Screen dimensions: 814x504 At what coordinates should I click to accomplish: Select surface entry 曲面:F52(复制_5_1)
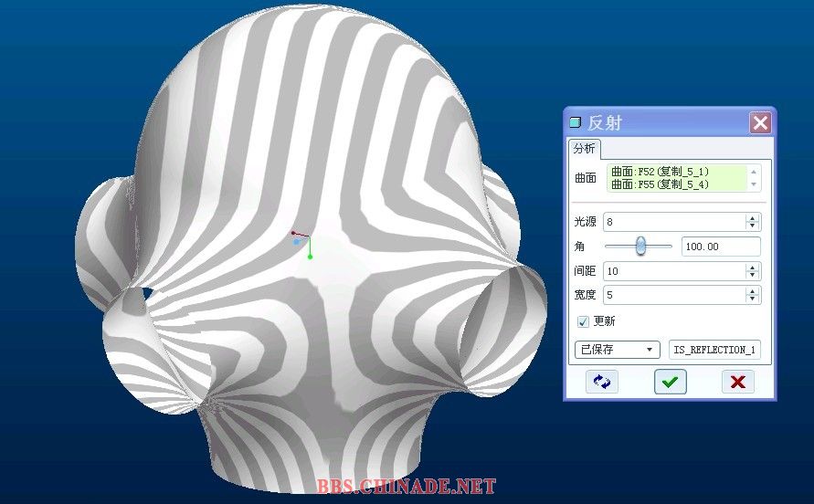pyautogui.click(x=660, y=172)
